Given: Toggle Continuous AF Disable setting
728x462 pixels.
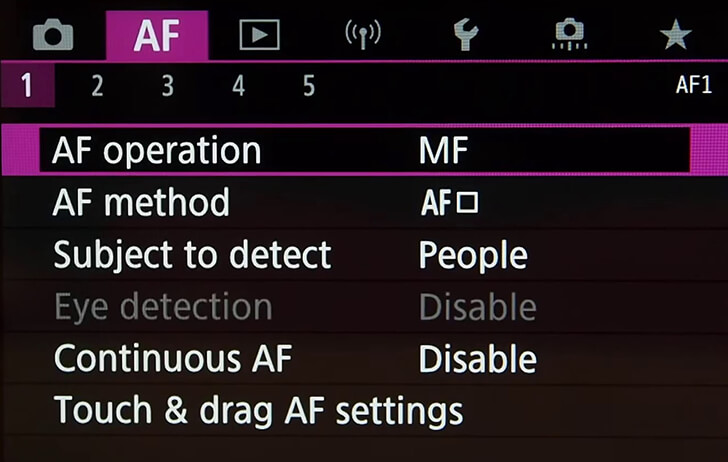Looking at the screenshot, I should point(477,359).
